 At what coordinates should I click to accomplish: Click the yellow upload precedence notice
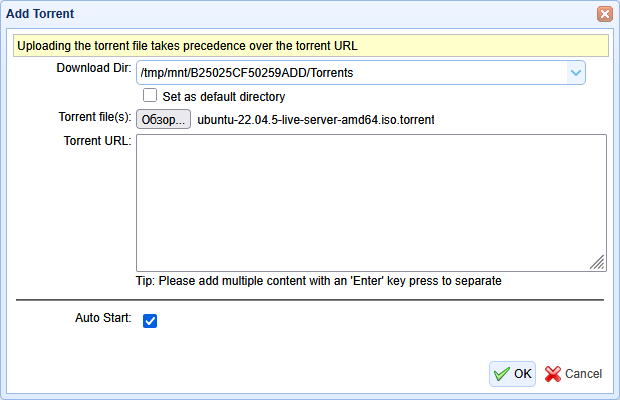click(x=310, y=45)
